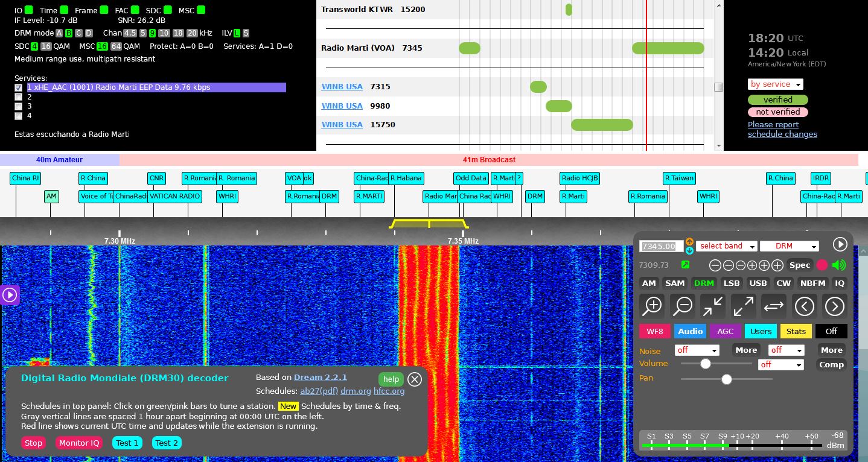This screenshot has height=462, width=868.
Task: Switch to USB demodulation mode
Action: point(758,283)
